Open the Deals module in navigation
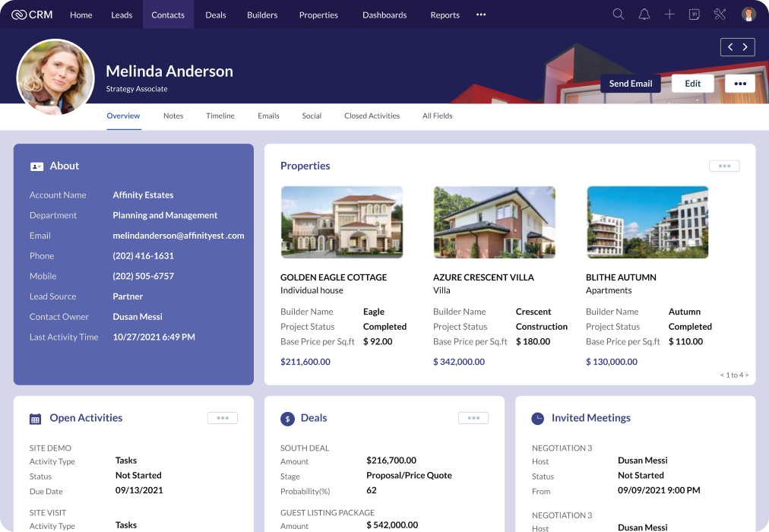 tap(216, 15)
